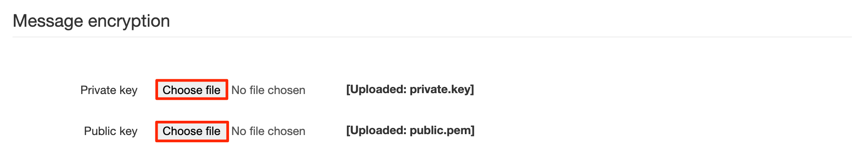Click the private.key uploaded filename
This screenshot has width=868, height=164.
coord(440,90)
